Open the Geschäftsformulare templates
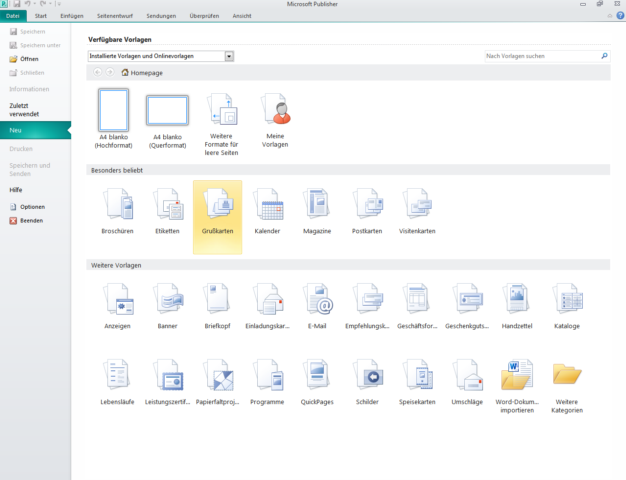Screen dimensions: 626x480 [417, 306]
